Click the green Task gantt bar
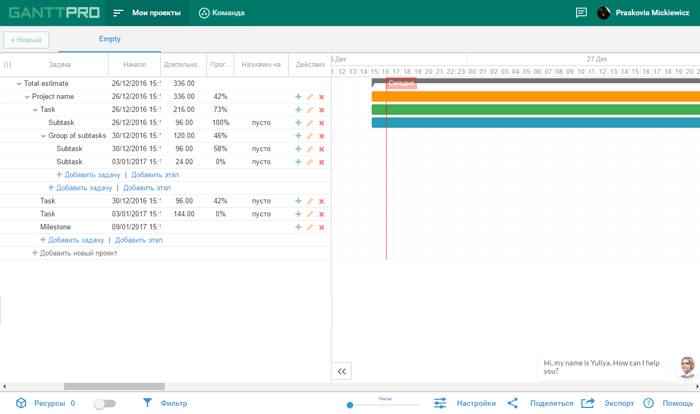700x414 pixels. (x=536, y=109)
